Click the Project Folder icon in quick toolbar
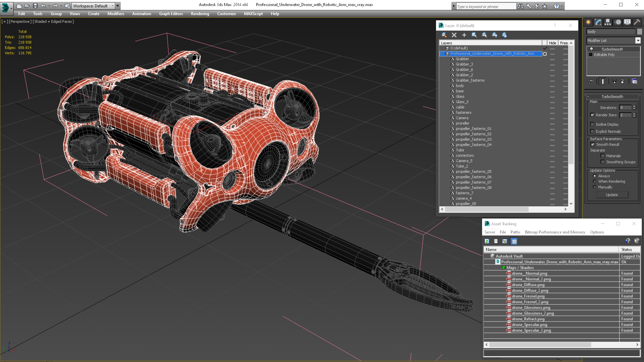This screenshot has height=362, width=644. [67, 6]
